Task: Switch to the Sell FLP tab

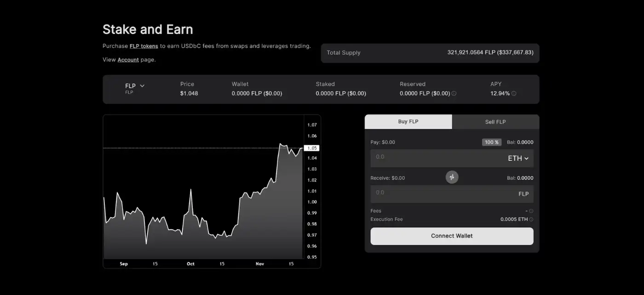Action: click(495, 122)
